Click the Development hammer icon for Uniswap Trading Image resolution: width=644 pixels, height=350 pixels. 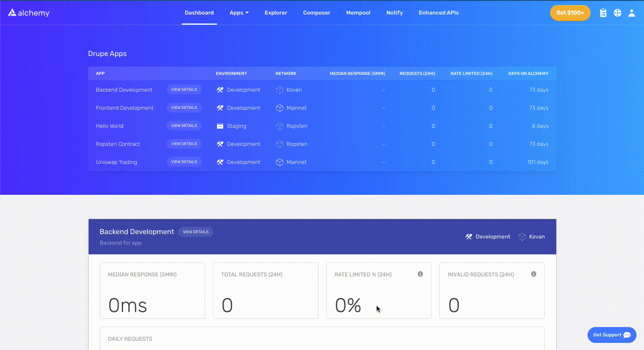point(220,162)
